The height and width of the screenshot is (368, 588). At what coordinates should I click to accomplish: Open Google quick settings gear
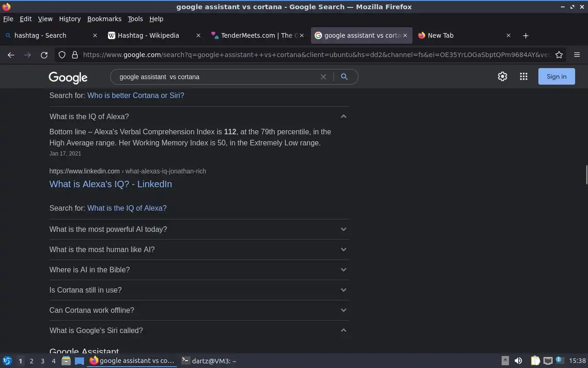503,76
